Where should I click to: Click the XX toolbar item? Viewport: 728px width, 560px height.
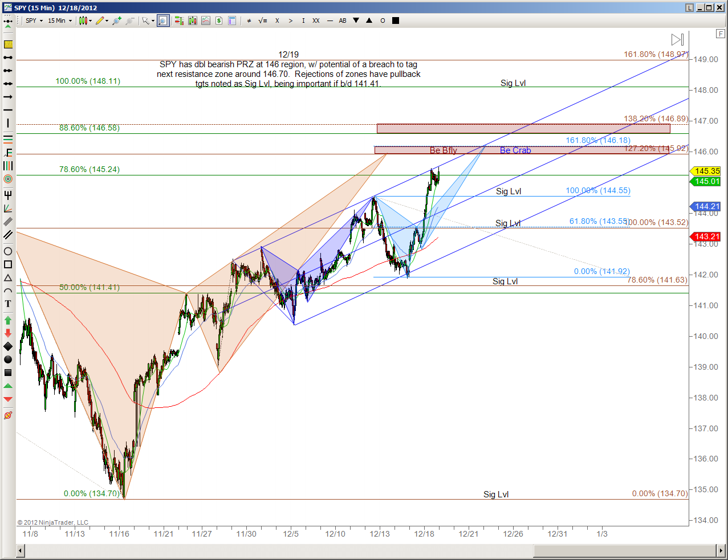click(316, 21)
